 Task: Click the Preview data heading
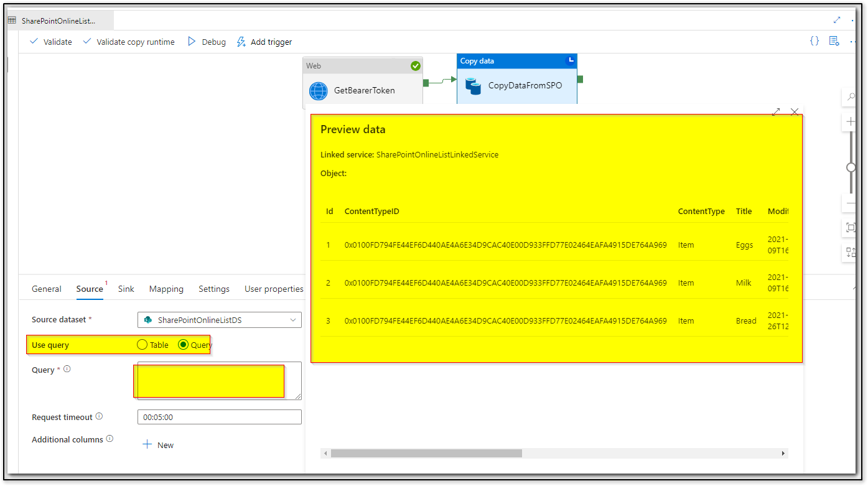pyautogui.click(x=353, y=129)
